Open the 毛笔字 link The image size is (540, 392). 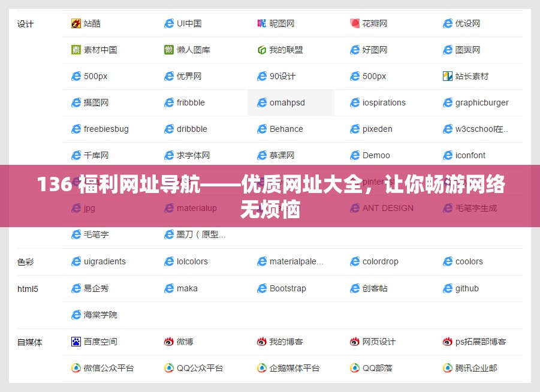(96, 234)
